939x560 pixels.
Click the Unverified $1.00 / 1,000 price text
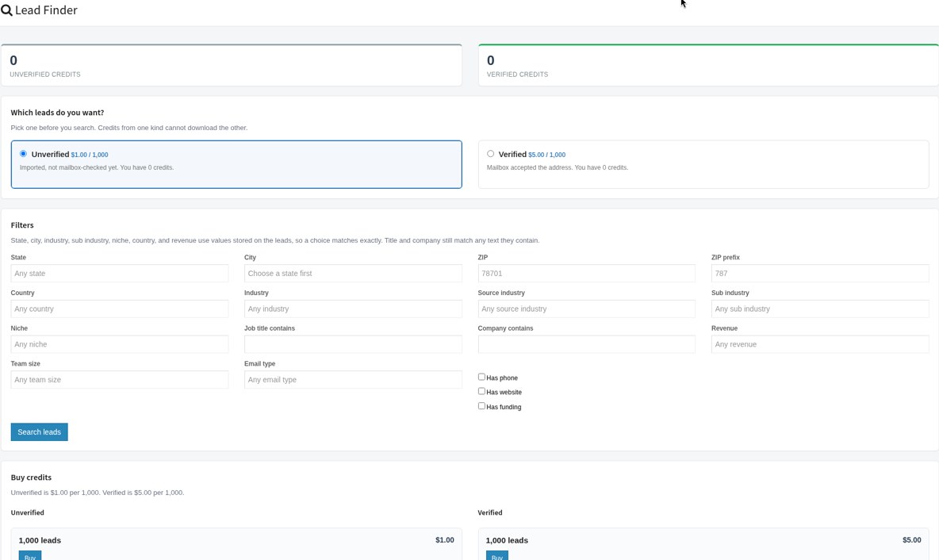click(90, 155)
